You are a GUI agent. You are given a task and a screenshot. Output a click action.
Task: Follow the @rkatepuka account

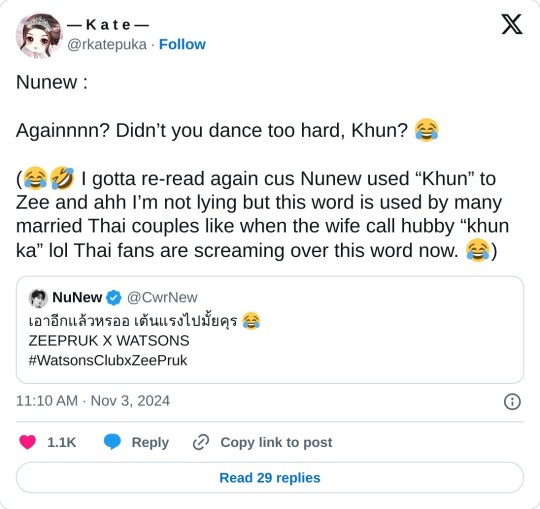pyautogui.click(x=182, y=44)
